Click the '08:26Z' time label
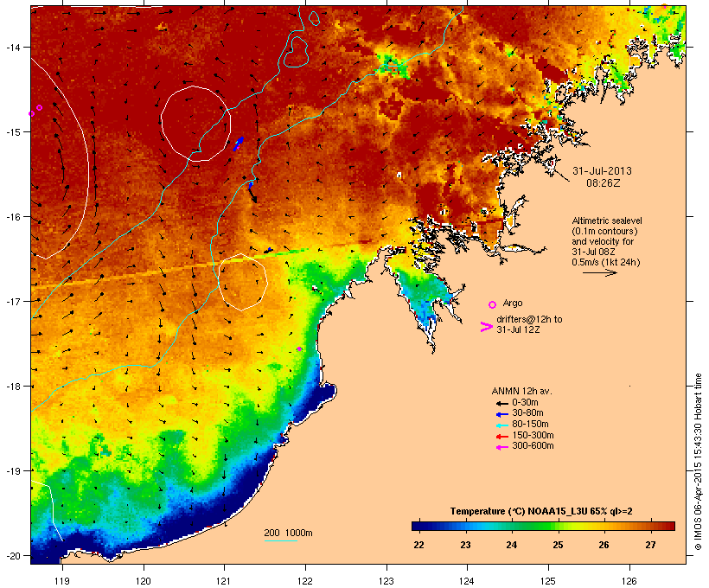Viewport: 709px width, 588px height. 604,183
